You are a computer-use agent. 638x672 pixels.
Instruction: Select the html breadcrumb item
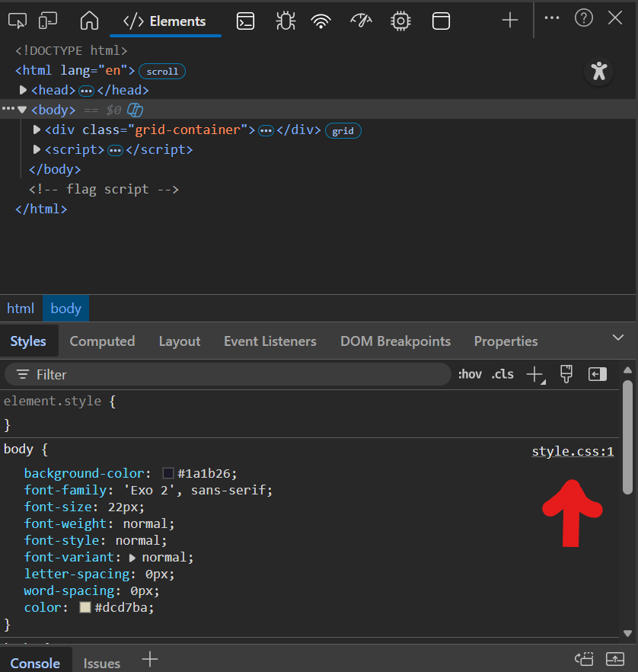(21, 309)
